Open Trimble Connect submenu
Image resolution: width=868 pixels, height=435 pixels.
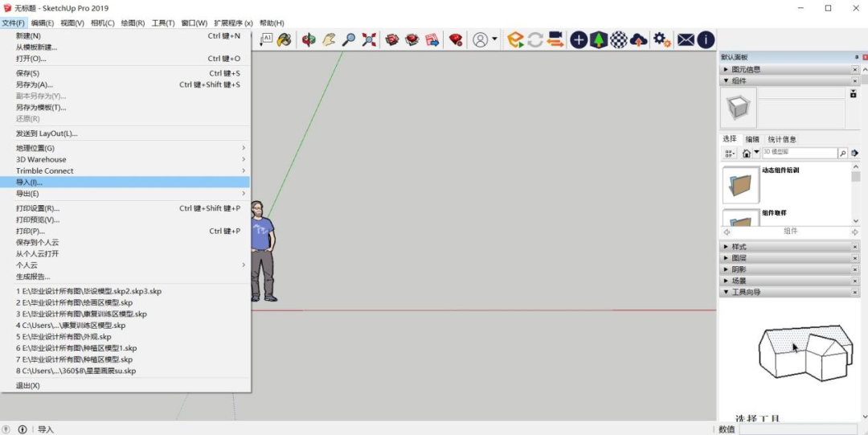click(x=125, y=170)
